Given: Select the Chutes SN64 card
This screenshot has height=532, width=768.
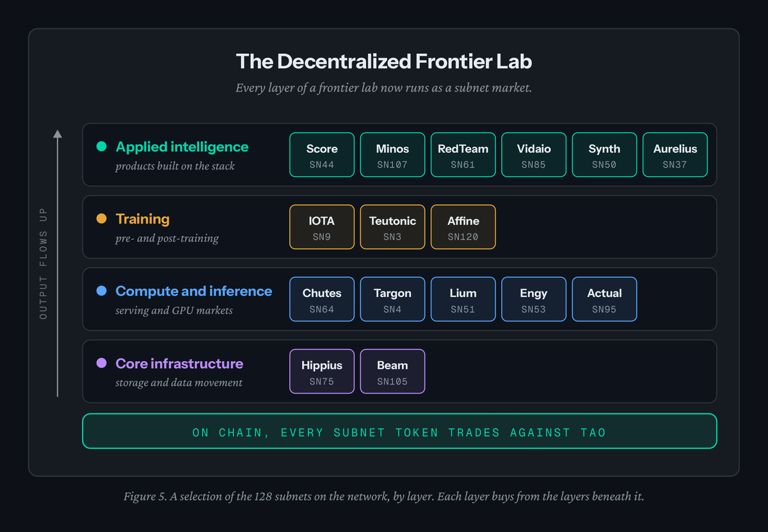Looking at the screenshot, I should coord(322,300).
